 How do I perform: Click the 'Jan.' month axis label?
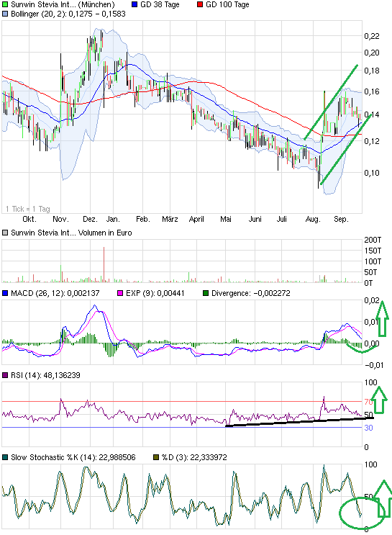(x=113, y=219)
